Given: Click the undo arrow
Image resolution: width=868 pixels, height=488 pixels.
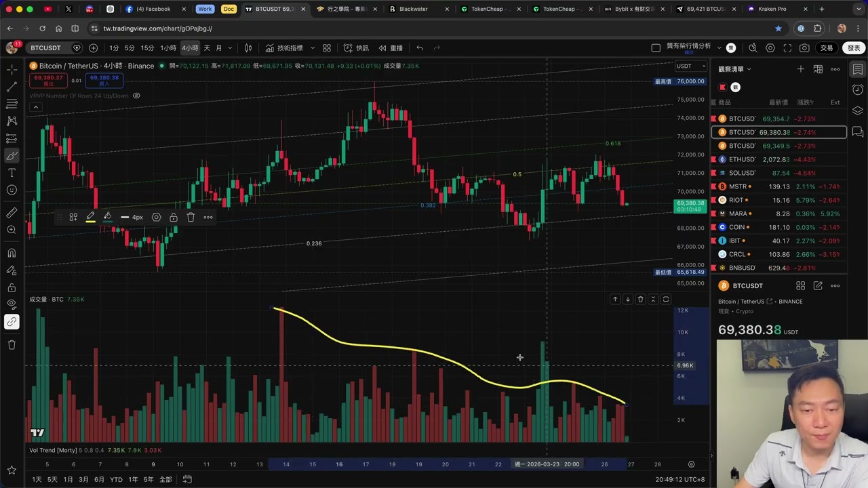Looking at the screenshot, I should coord(420,48).
